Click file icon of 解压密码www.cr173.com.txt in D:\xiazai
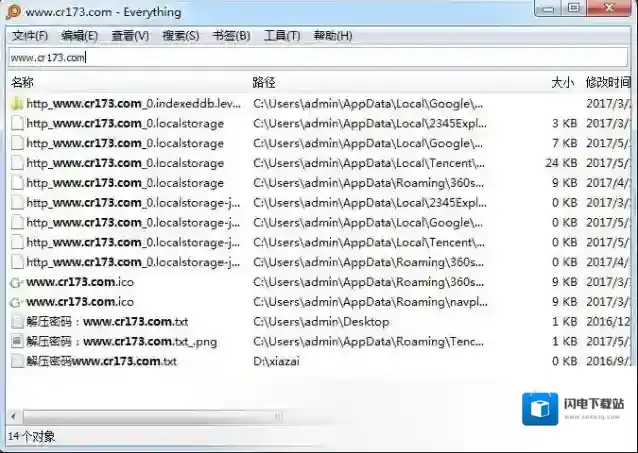The width and height of the screenshot is (638, 453). pos(17,361)
